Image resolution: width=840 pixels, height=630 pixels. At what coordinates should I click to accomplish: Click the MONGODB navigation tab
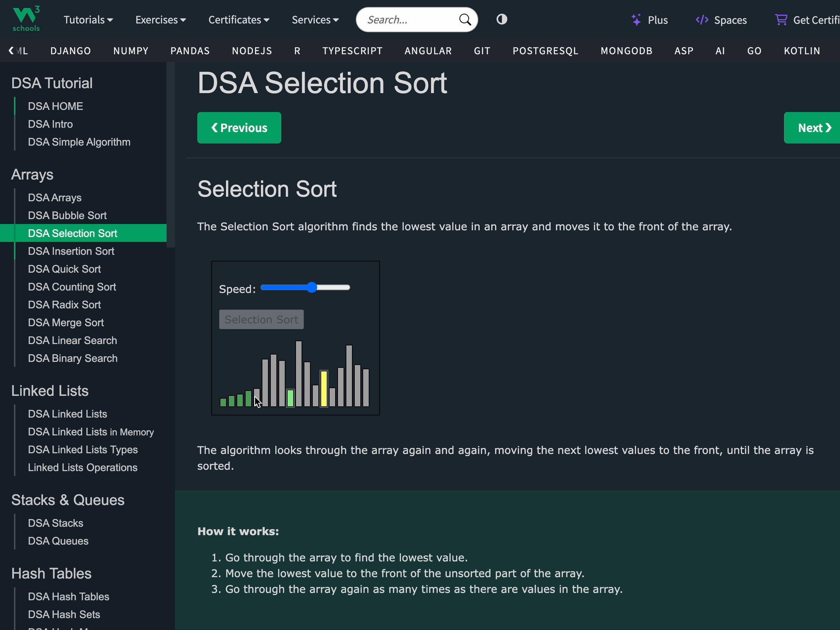pos(626,51)
